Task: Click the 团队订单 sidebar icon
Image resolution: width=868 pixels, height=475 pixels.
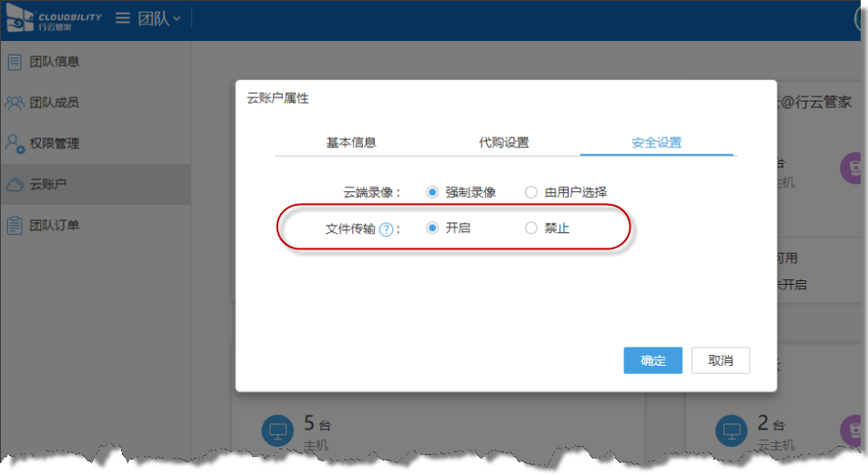Action: coord(15,225)
